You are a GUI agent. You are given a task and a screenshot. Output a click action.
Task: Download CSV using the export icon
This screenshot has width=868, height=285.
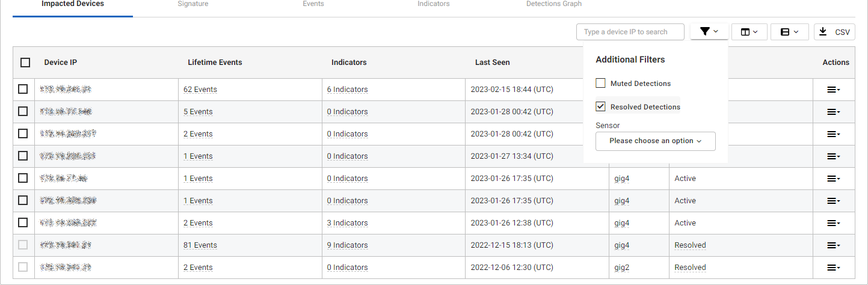pyautogui.click(x=834, y=32)
